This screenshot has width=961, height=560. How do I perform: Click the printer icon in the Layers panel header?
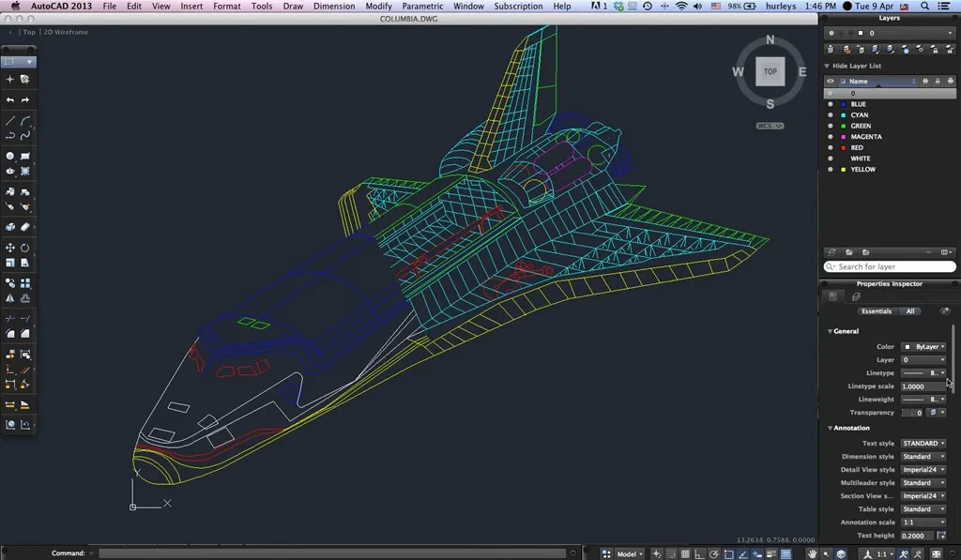tap(951, 81)
